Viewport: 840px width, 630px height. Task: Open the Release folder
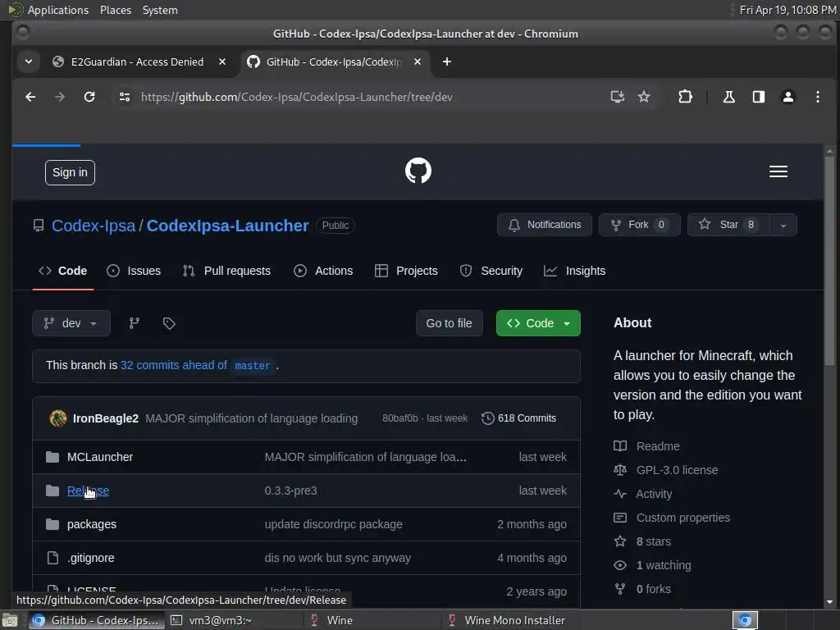tap(88, 491)
